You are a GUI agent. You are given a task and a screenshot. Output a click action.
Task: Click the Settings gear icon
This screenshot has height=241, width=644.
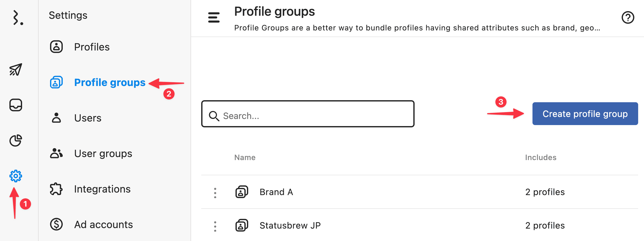pos(16,176)
